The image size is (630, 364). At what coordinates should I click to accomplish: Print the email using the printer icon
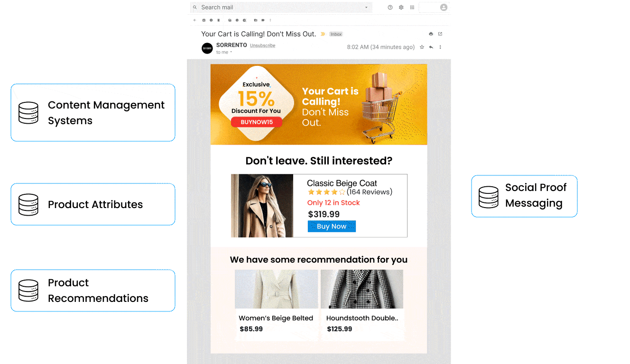(431, 34)
